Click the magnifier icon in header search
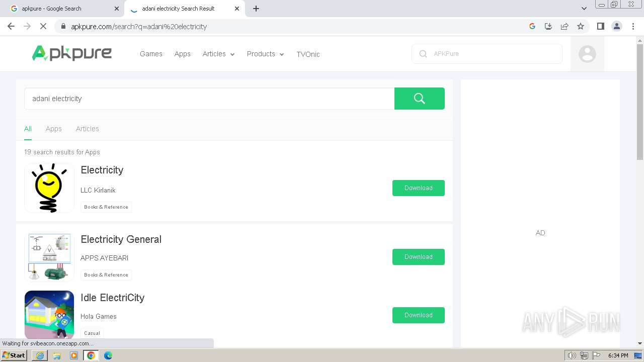644x362 pixels. (423, 54)
